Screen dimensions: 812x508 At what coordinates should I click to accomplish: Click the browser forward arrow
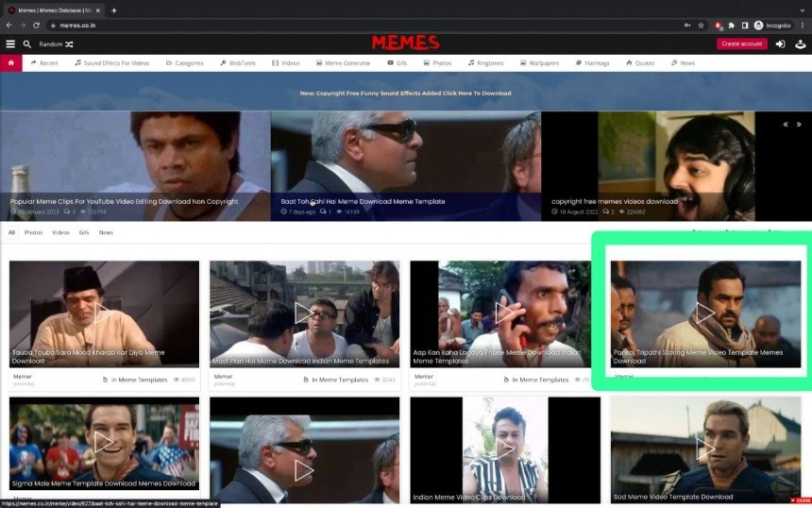tap(23, 25)
